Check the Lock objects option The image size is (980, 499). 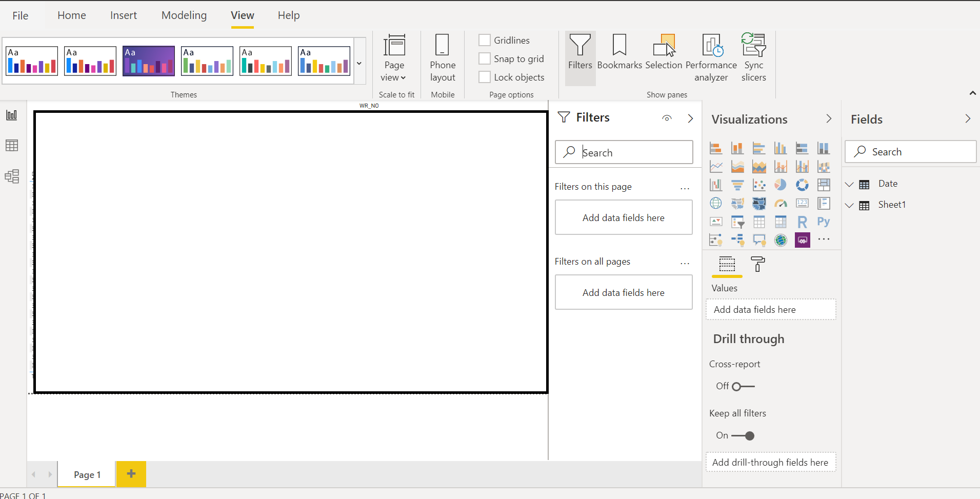pyautogui.click(x=484, y=77)
